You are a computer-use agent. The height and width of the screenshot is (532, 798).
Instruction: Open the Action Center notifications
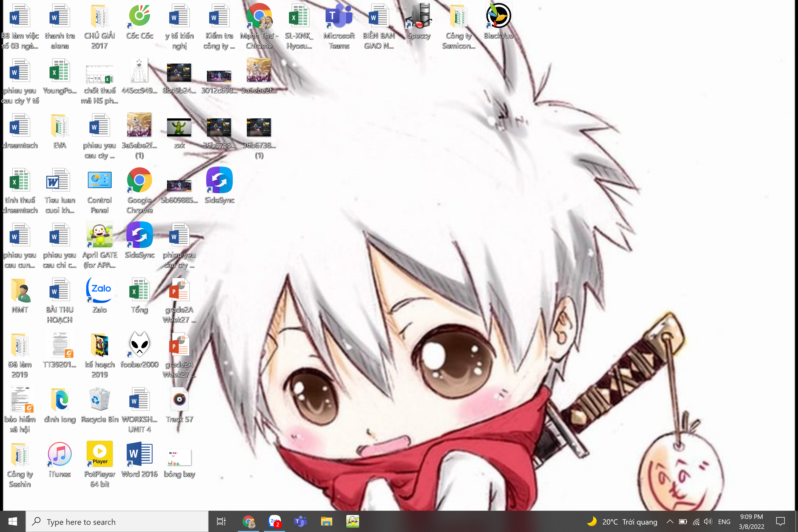(x=780, y=521)
